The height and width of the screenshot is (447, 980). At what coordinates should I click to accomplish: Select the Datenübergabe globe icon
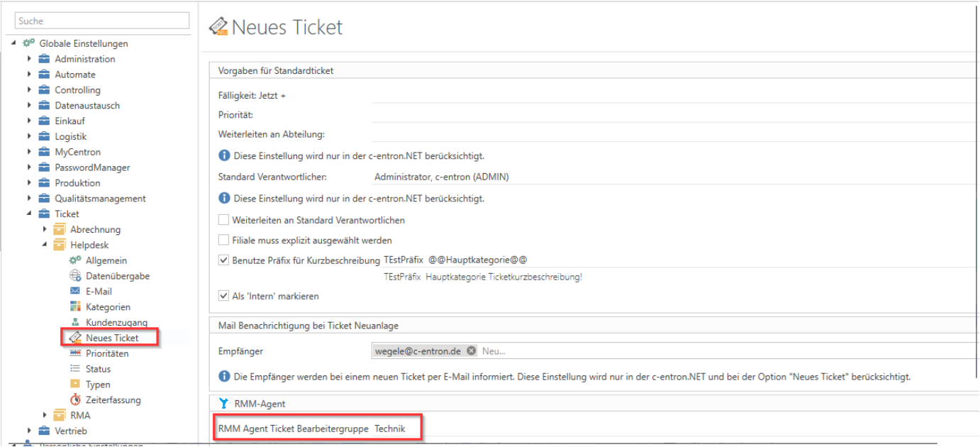[x=75, y=276]
